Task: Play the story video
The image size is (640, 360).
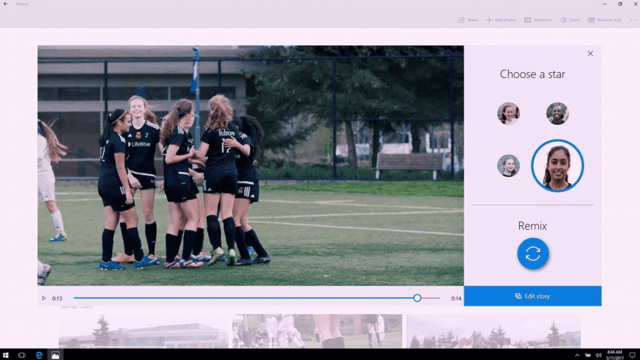Action: click(44, 298)
